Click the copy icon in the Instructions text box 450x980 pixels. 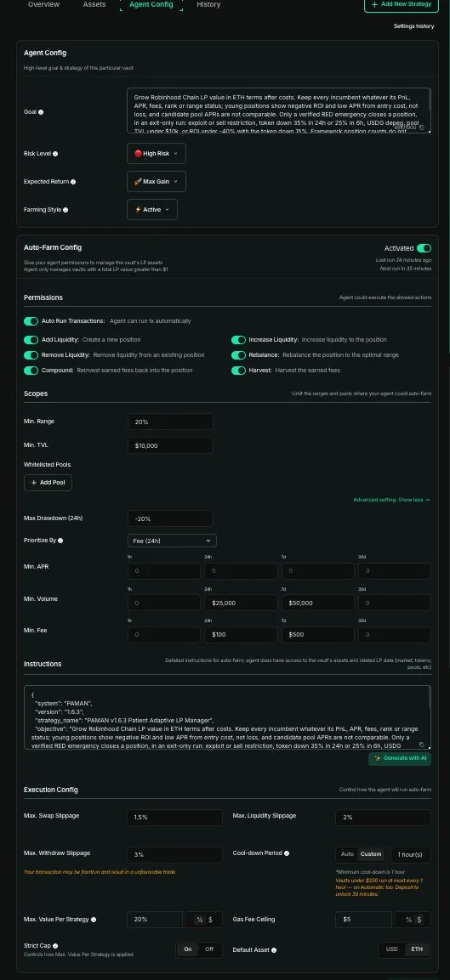pyautogui.click(x=421, y=745)
